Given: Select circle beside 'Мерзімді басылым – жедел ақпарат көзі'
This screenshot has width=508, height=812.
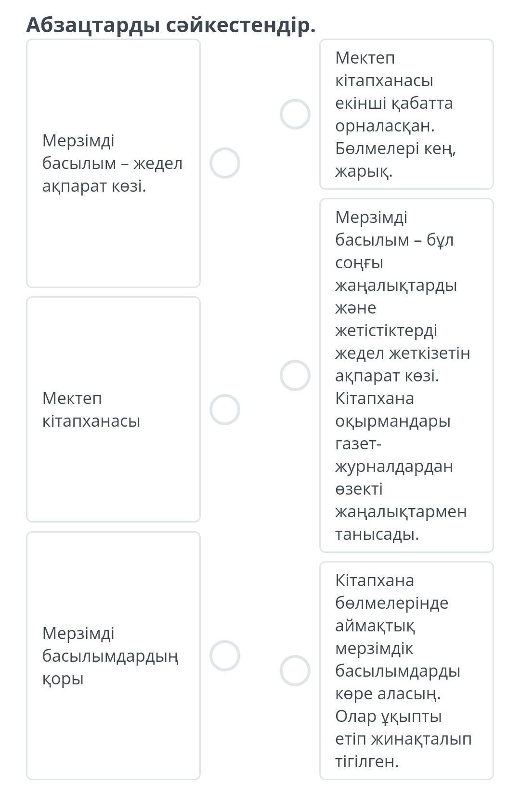Looking at the screenshot, I should pyautogui.click(x=225, y=163).
